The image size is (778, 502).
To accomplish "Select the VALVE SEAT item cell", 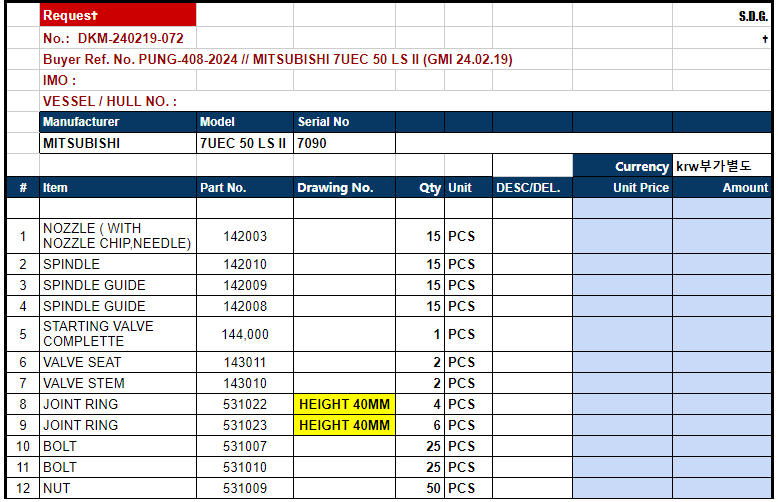I will click(118, 362).
